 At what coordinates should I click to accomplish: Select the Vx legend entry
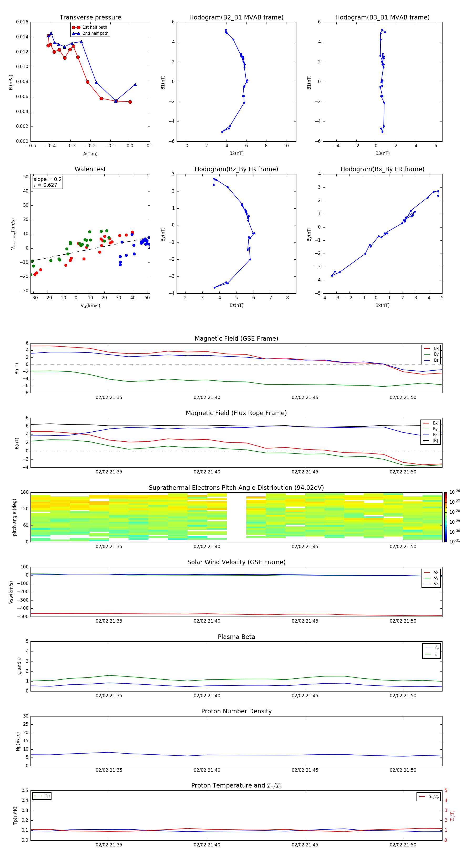pyautogui.click(x=431, y=572)
